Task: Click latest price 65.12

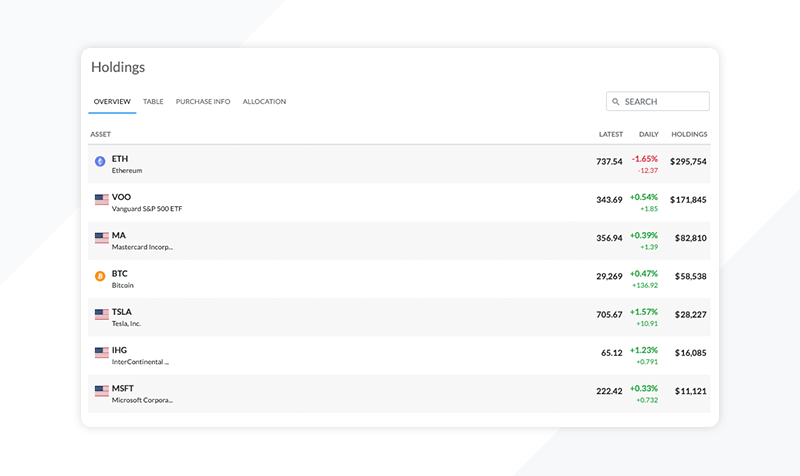Action: pos(612,353)
